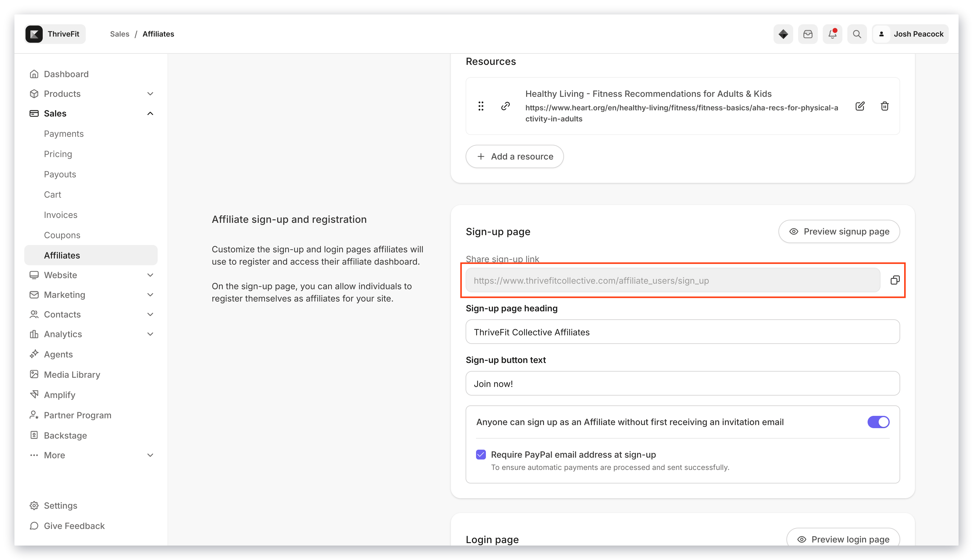Copy the share sign-up link
Viewport: 973px width, 560px height.
click(x=895, y=280)
